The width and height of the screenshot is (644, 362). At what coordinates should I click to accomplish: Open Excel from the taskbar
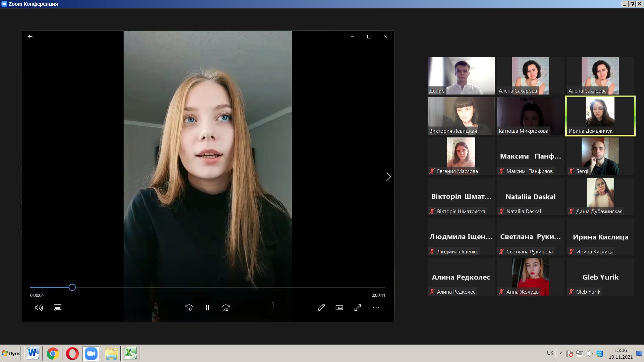130,353
